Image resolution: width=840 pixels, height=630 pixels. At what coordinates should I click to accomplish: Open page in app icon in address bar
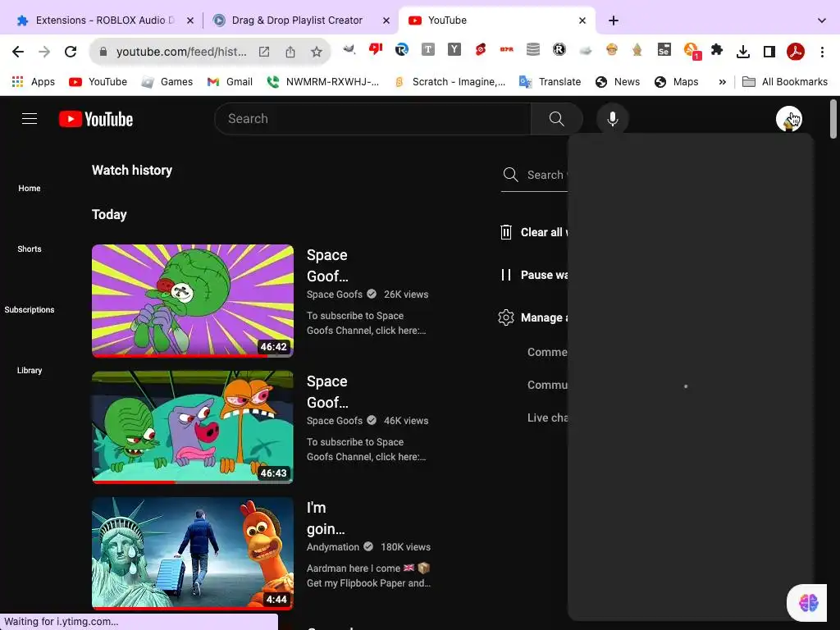[x=264, y=52]
